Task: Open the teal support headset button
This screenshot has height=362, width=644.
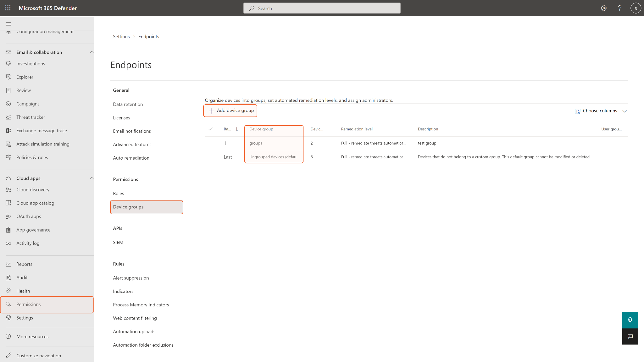Action: [630, 320]
